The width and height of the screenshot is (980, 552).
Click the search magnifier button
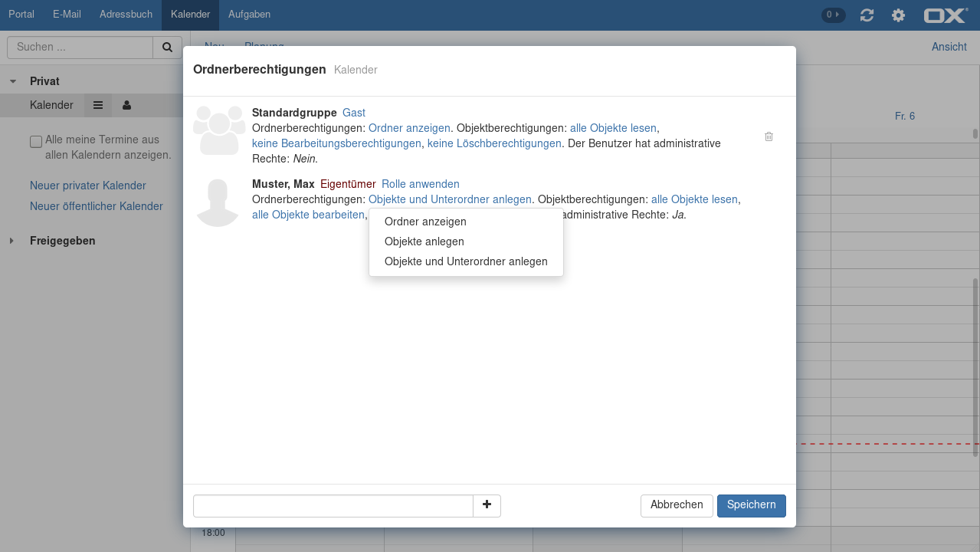167,48
